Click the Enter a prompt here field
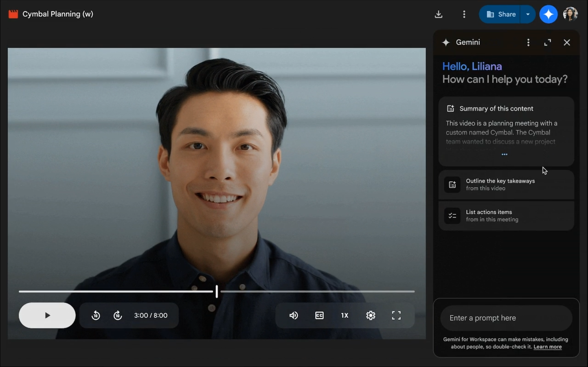The height and width of the screenshot is (367, 588). (506, 318)
